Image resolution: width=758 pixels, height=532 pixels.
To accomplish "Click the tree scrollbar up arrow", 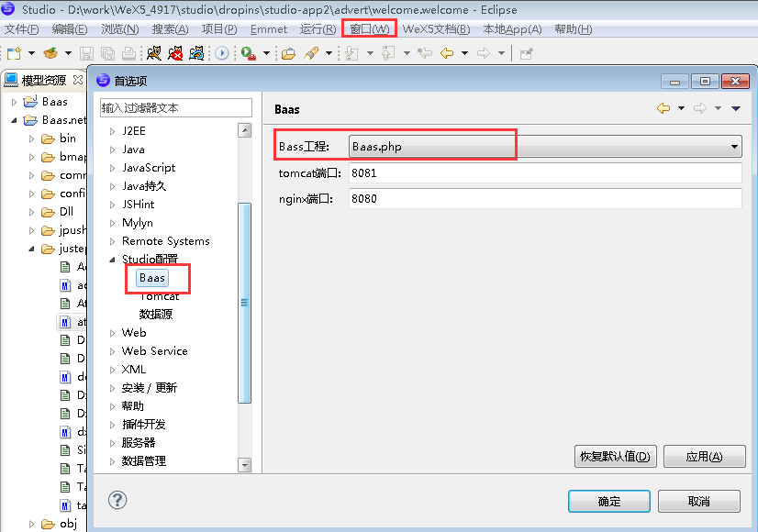I will [x=245, y=130].
